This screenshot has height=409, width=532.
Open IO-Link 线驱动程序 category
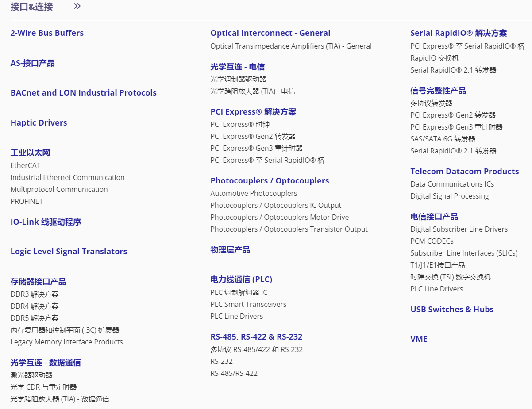point(46,222)
